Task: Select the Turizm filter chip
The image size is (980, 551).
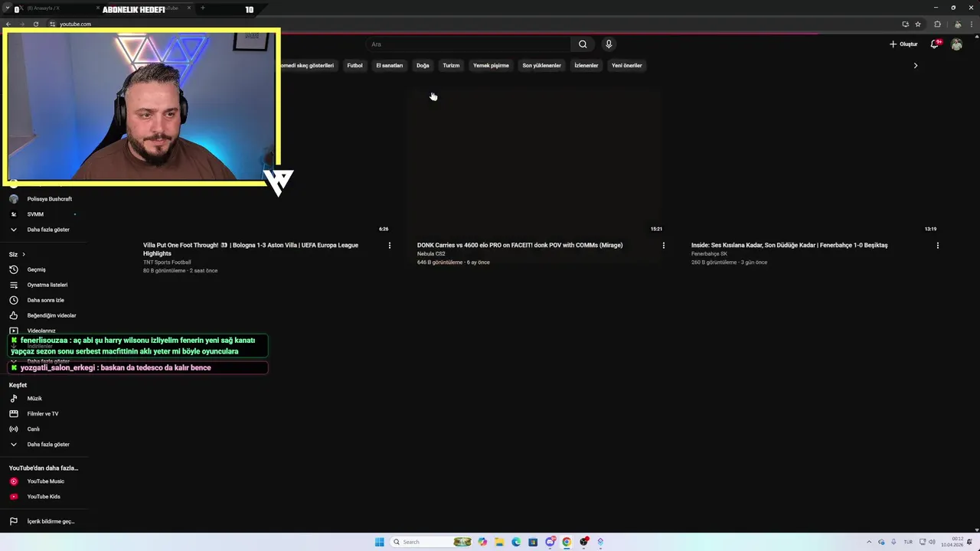Action: pos(451,65)
